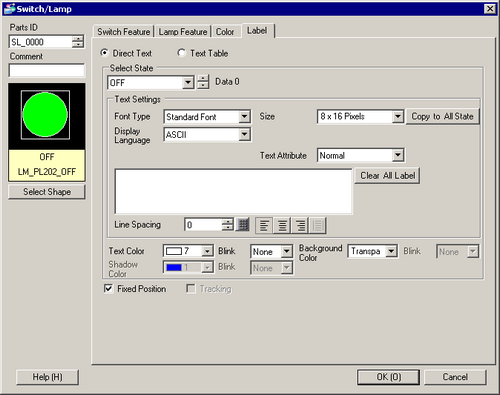Click the Help (H) button
The image size is (500, 395).
pyautogui.click(x=47, y=377)
